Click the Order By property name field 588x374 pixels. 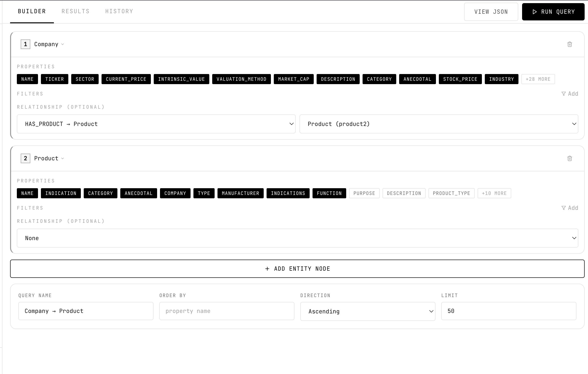pos(227,311)
